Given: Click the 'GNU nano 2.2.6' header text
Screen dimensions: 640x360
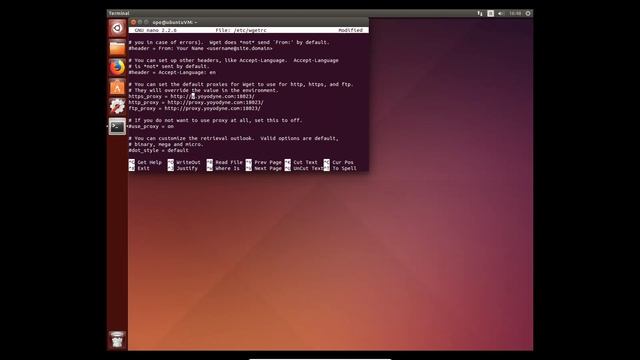Looking at the screenshot, I should [x=156, y=30].
